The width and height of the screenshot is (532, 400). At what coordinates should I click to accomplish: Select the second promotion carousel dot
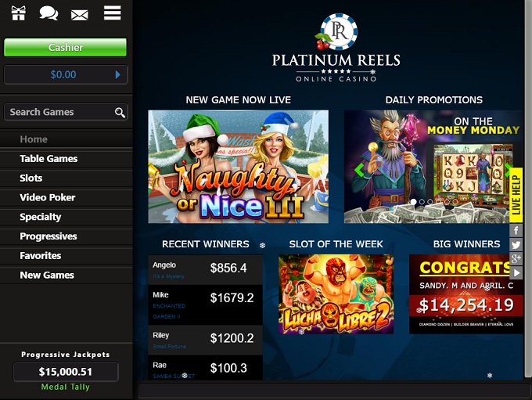coord(422,201)
